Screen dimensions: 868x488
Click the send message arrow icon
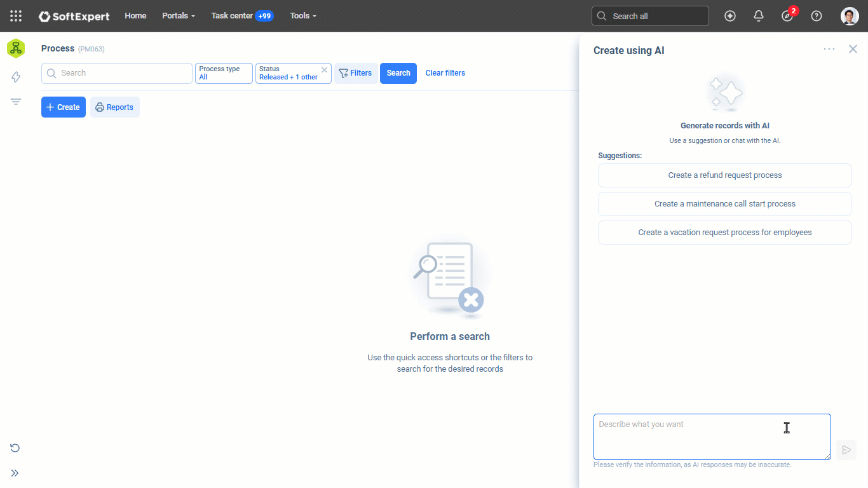846,450
